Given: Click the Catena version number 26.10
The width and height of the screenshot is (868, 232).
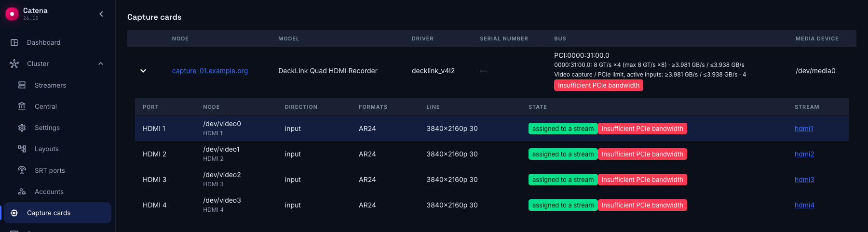Looking at the screenshot, I should click(31, 18).
